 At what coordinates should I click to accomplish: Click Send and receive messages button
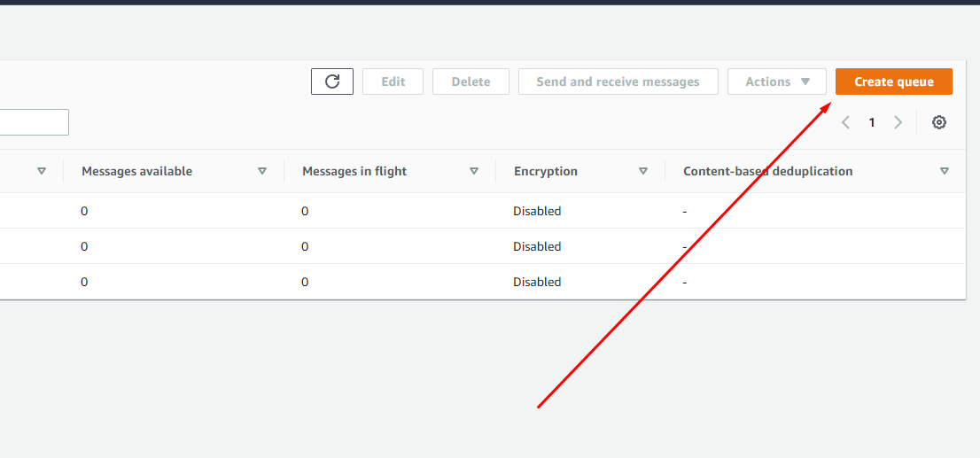click(618, 82)
